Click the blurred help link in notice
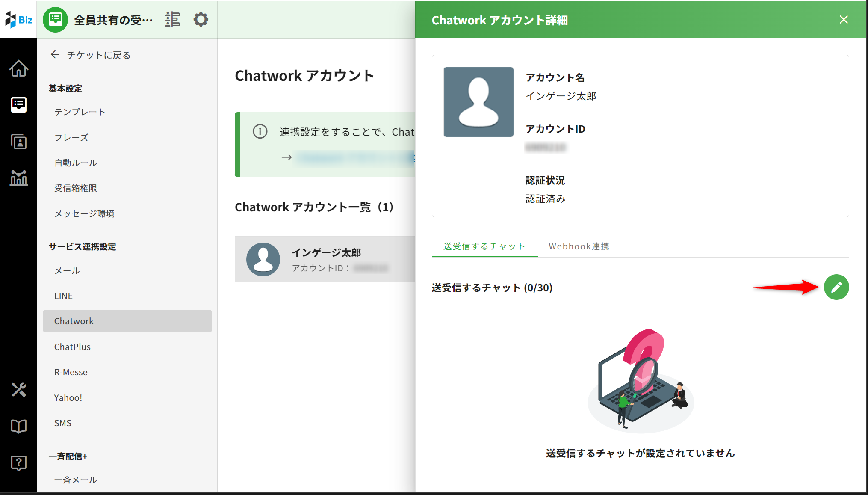 coord(356,157)
